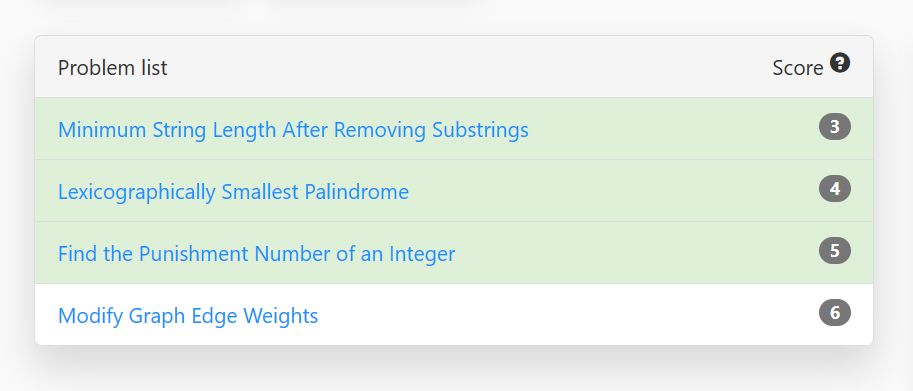The image size is (913, 391).
Task: Open Minimum String Length After Removing Substrings
Action: click(x=293, y=129)
